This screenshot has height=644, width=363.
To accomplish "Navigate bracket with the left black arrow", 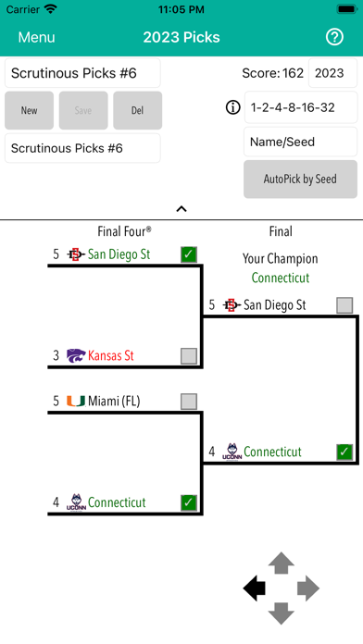I will [x=254, y=588].
